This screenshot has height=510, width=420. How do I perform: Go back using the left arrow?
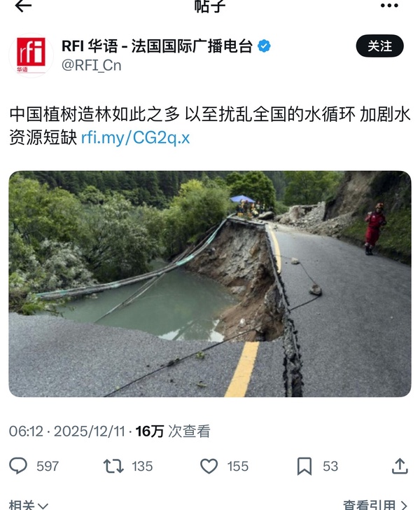pyautogui.click(x=23, y=6)
